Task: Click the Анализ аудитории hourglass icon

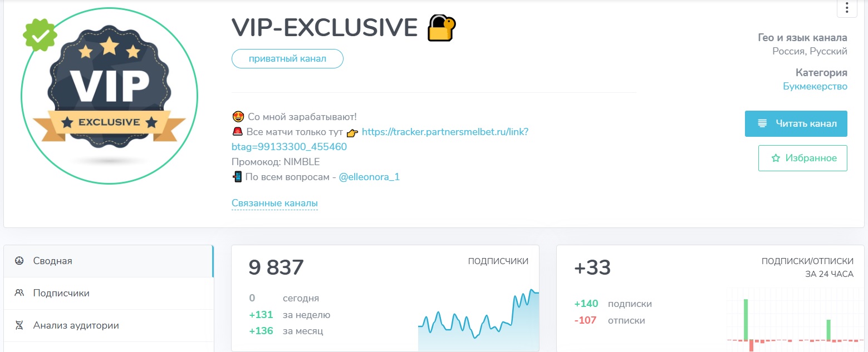Action: [x=19, y=325]
